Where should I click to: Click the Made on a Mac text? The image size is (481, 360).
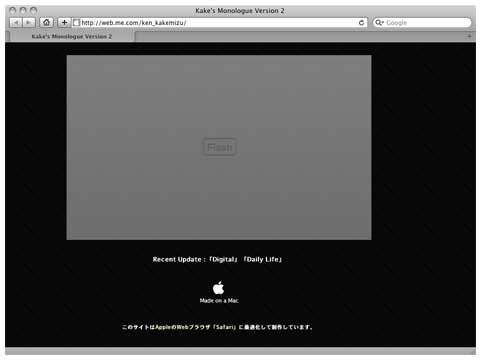[219, 301]
